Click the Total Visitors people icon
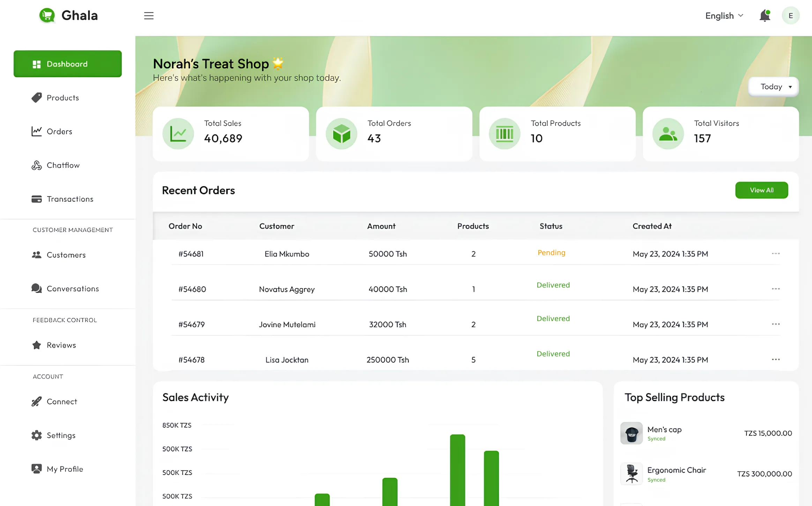This screenshot has height=506, width=812. [668, 134]
